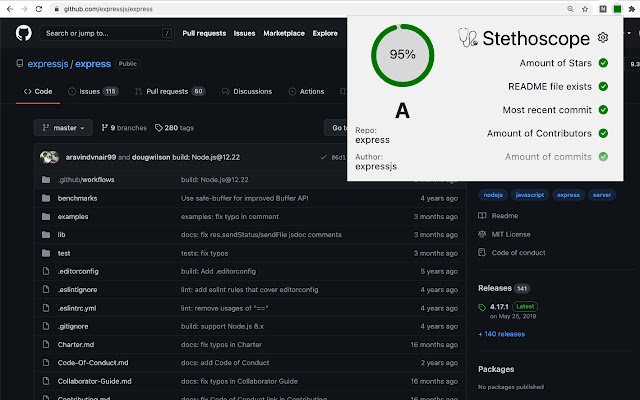Open the .eslintignore file
The height and width of the screenshot is (400, 640).
(78, 289)
